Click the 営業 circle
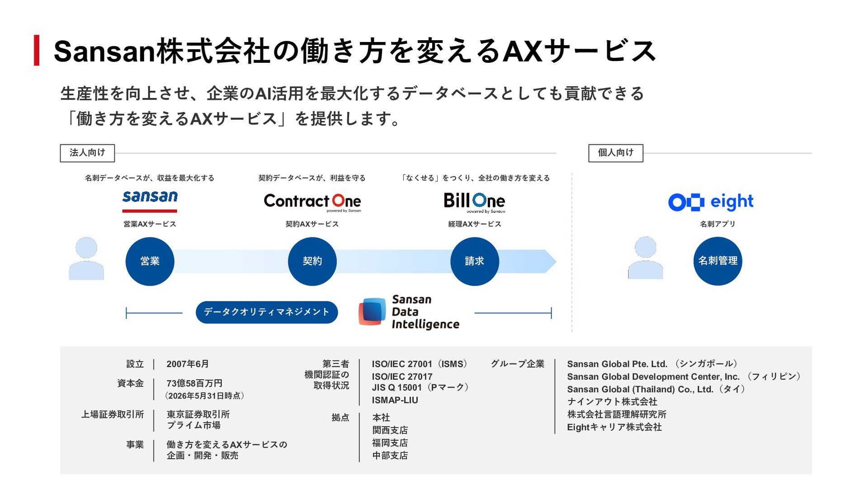Image resolution: width=868 pixels, height=489 pixels. click(150, 261)
